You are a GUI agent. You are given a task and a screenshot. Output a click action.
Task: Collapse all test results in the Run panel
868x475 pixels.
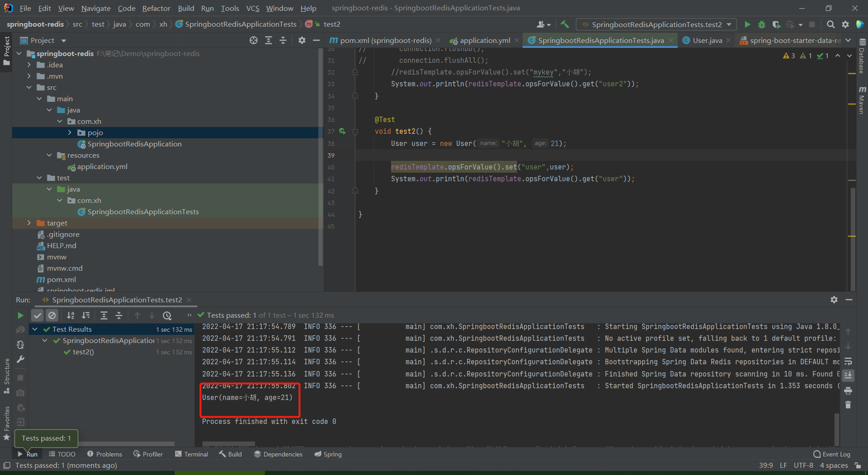[x=119, y=315]
